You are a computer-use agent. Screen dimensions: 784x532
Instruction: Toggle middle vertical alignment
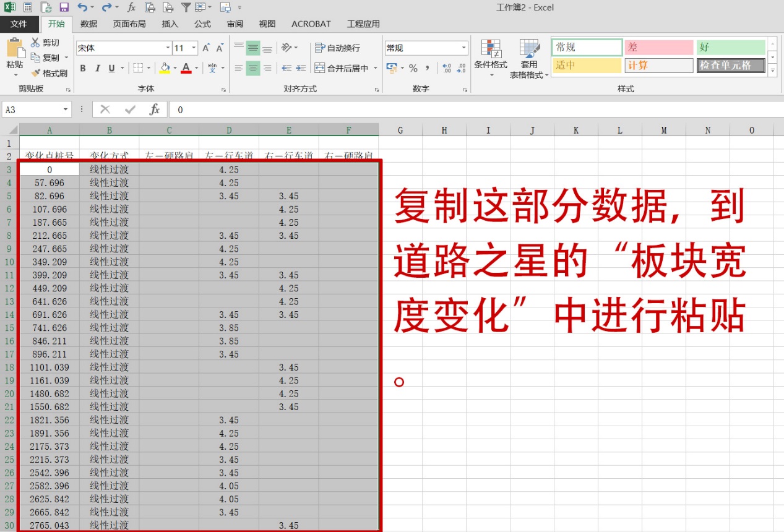coord(253,48)
